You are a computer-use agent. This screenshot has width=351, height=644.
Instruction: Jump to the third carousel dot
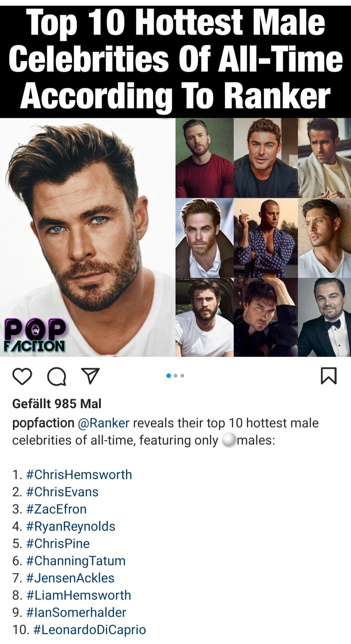pyautogui.click(x=182, y=376)
